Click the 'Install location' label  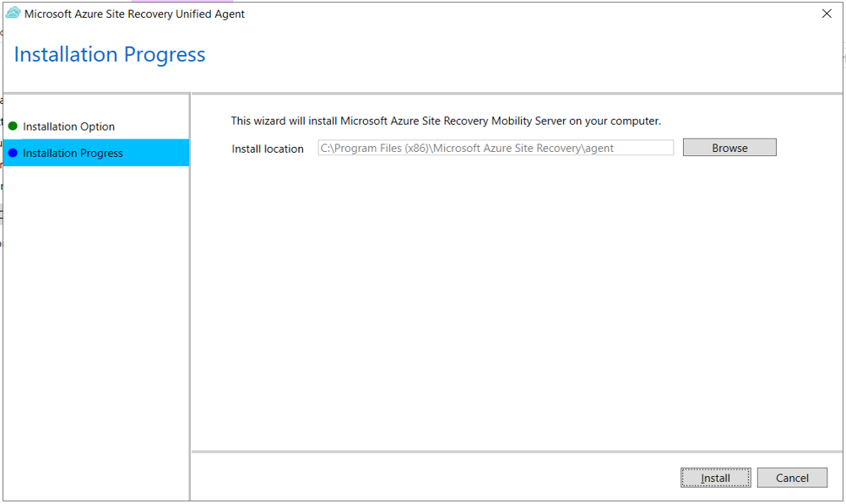pos(268,149)
